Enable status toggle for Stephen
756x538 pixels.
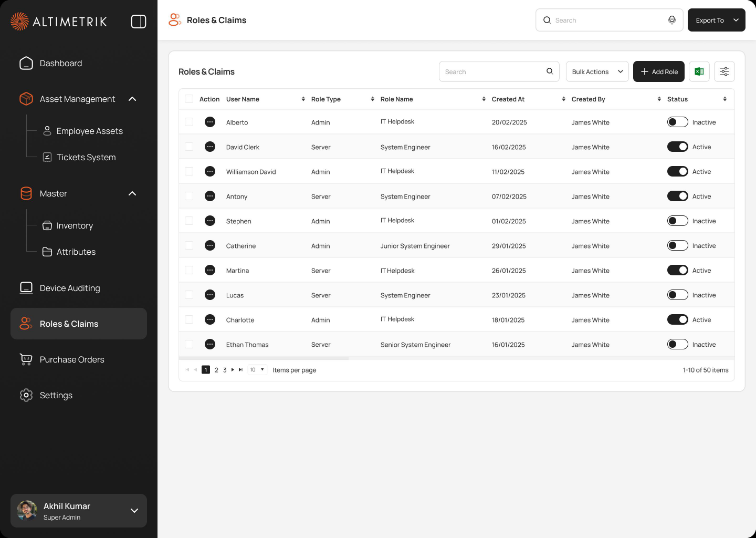click(x=677, y=221)
